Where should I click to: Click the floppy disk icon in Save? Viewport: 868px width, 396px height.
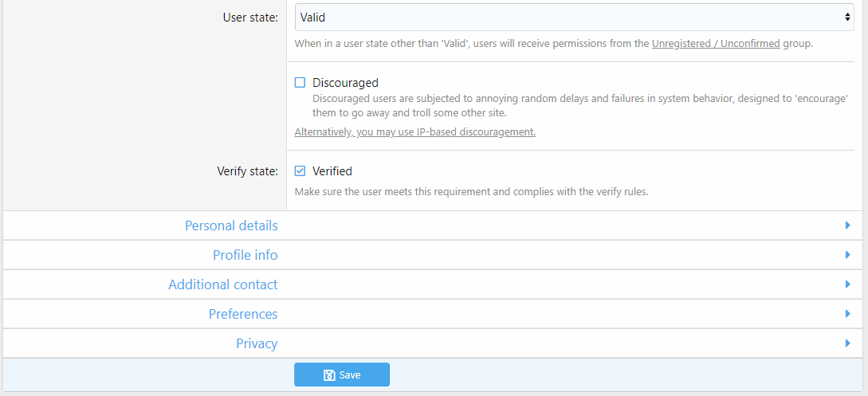click(x=329, y=375)
